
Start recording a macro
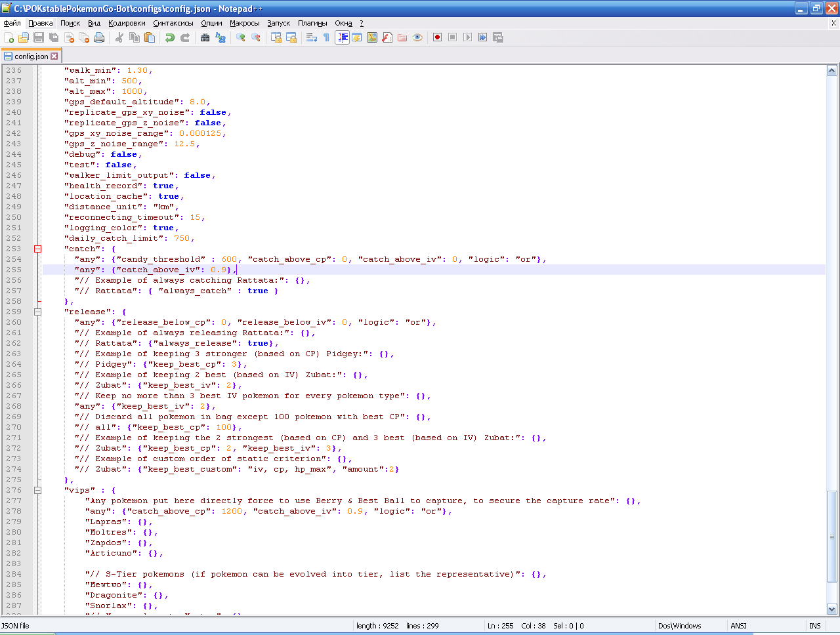[x=437, y=37]
